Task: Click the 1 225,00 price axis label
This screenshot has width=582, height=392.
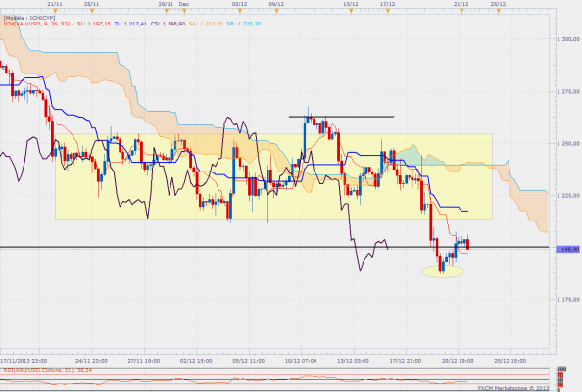Action: click(568, 195)
